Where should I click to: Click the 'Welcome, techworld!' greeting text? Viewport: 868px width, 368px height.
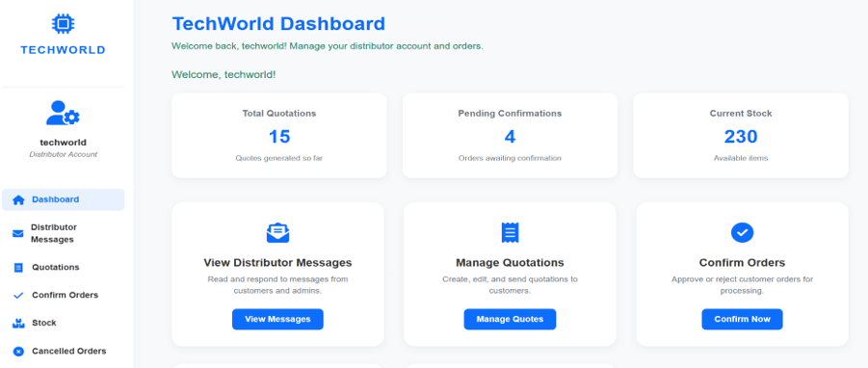click(x=224, y=75)
